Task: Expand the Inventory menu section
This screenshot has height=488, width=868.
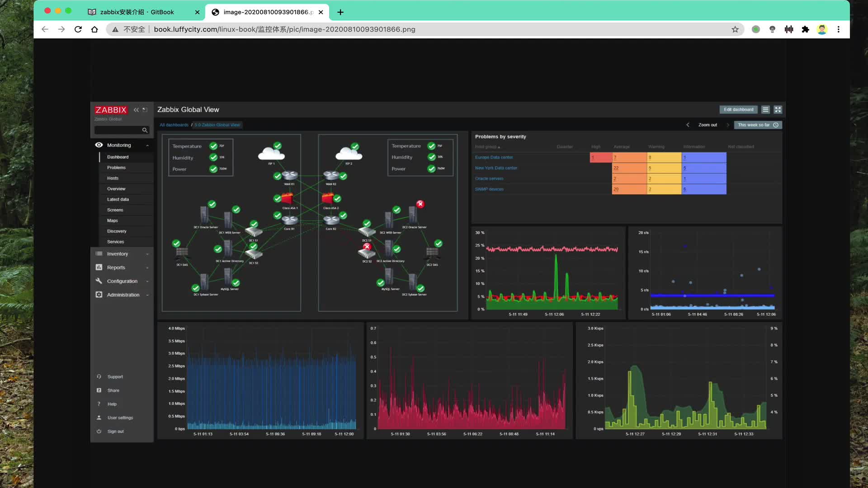Action: (147, 254)
